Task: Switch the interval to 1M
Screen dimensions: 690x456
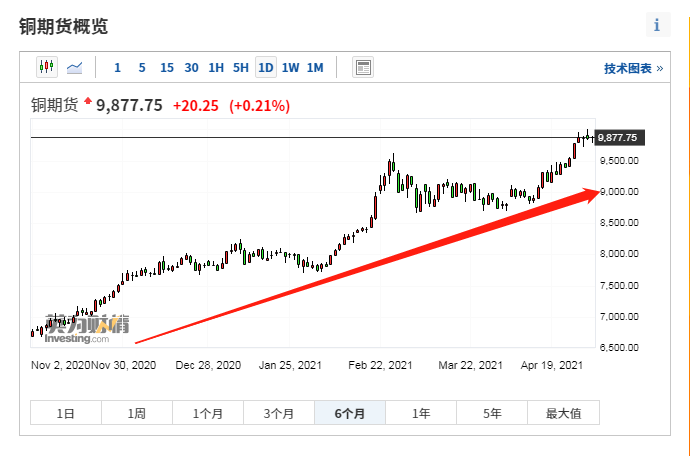Action: coord(315,68)
